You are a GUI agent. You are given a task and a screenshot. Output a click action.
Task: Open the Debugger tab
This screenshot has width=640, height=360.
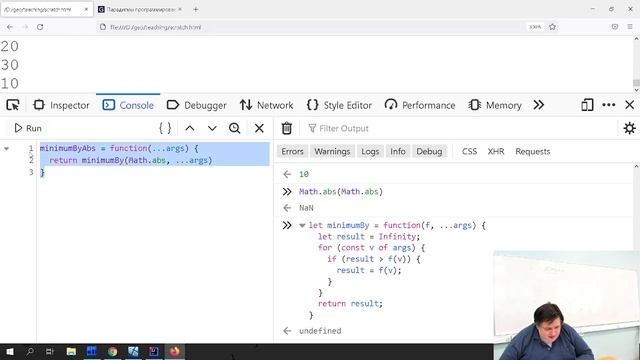pos(196,105)
